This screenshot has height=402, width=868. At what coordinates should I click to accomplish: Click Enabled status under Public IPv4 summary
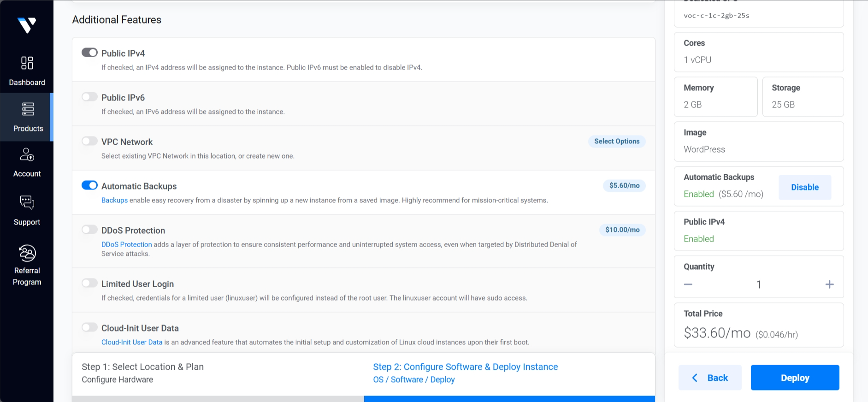click(699, 239)
